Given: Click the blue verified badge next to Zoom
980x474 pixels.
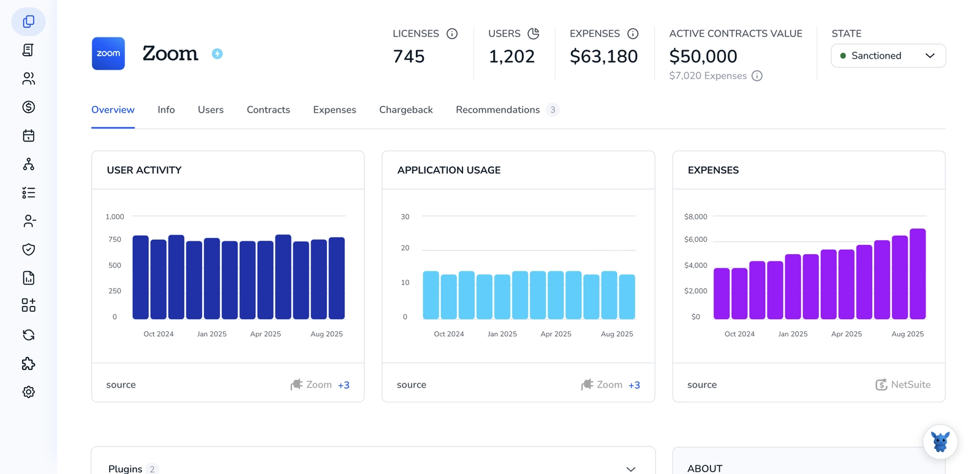Looking at the screenshot, I should [217, 54].
